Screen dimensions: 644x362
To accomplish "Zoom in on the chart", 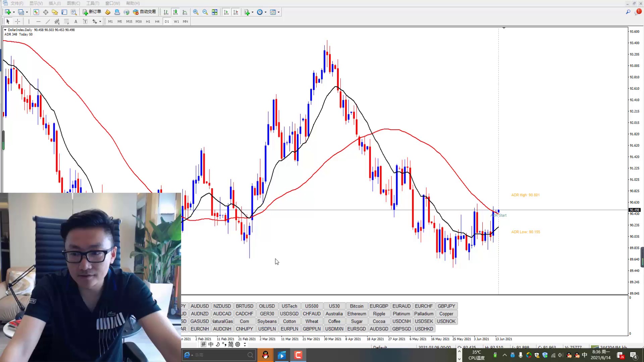I will 196,12.
